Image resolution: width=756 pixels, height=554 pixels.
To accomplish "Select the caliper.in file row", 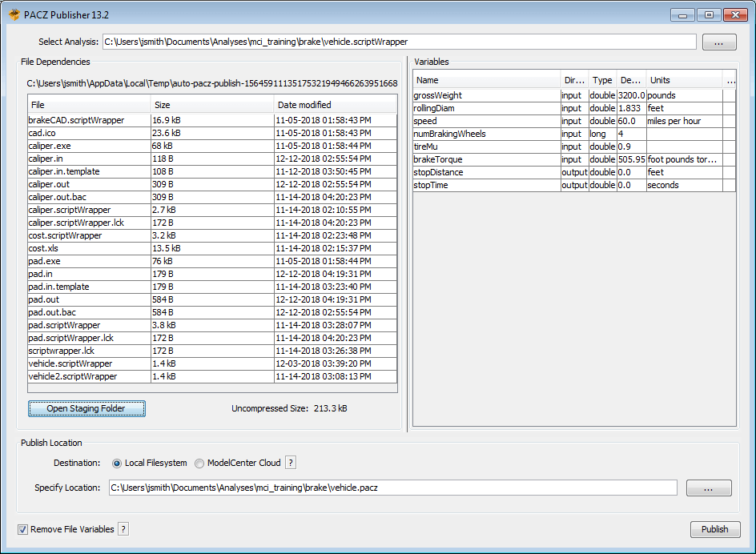I will pos(213,159).
